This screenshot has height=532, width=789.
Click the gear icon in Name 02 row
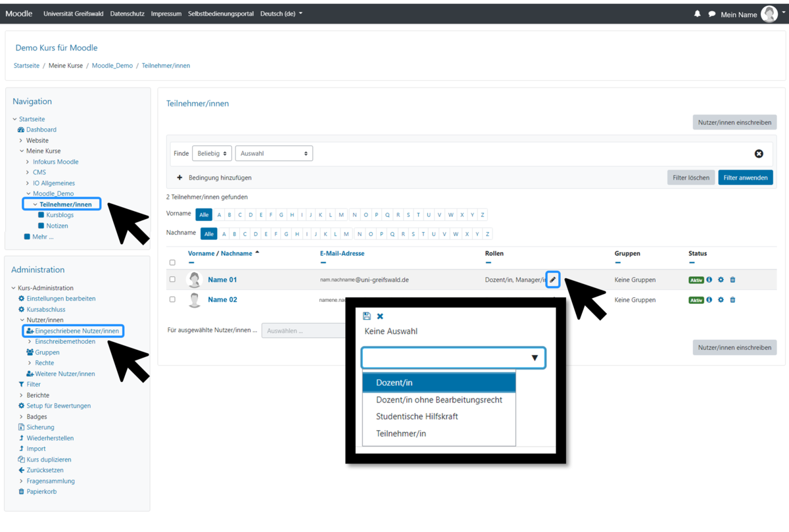pos(721,300)
